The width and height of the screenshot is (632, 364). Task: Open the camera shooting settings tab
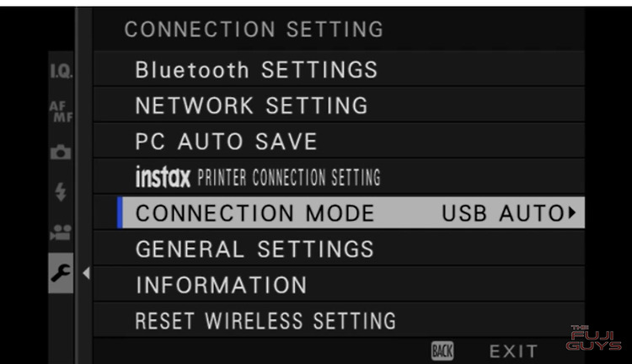(61, 152)
